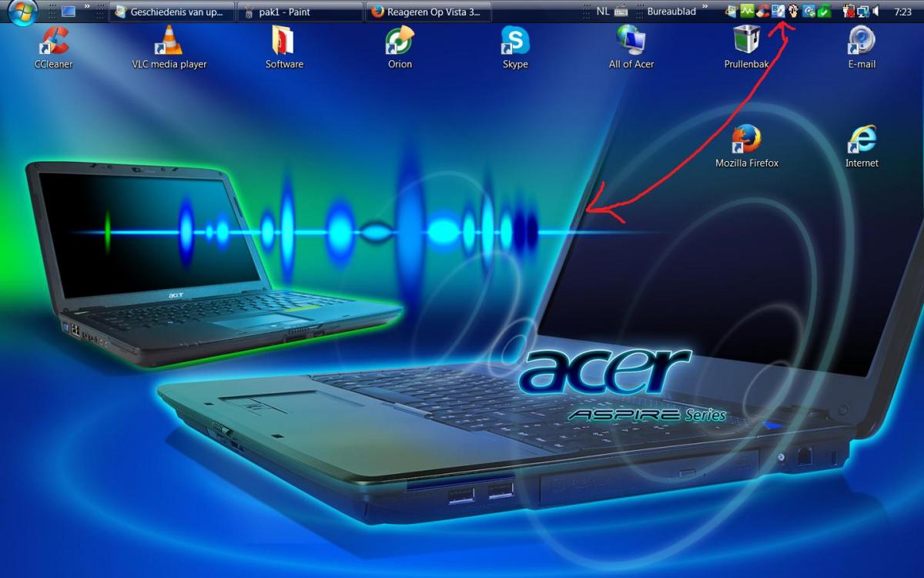Open the NL language bar indicator
Screen dimensions: 924x578
click(x=603, y=12)
